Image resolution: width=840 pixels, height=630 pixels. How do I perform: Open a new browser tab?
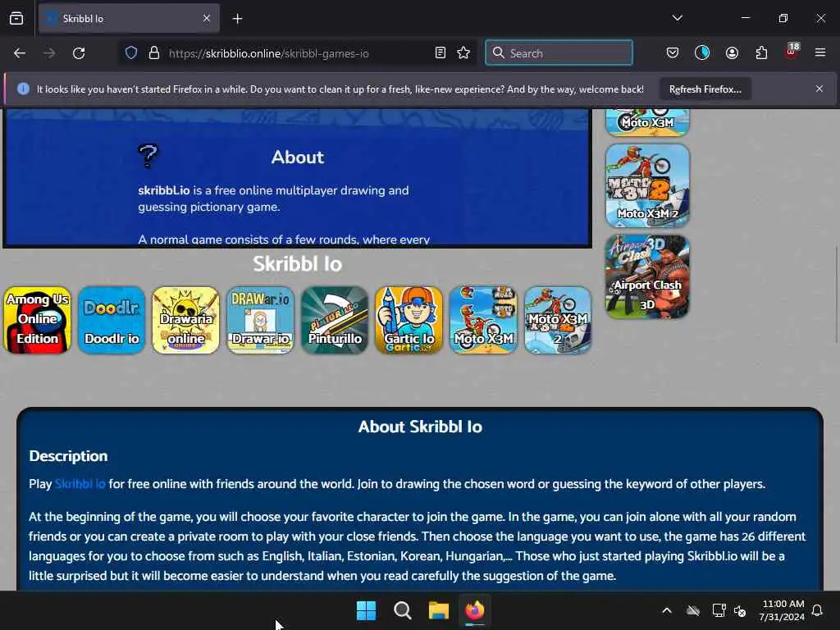tap(237, 19)
